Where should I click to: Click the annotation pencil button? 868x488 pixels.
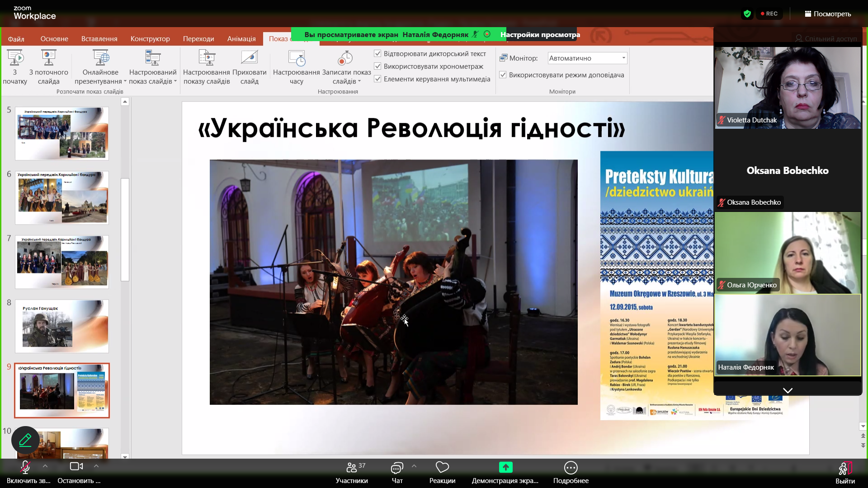25,440
